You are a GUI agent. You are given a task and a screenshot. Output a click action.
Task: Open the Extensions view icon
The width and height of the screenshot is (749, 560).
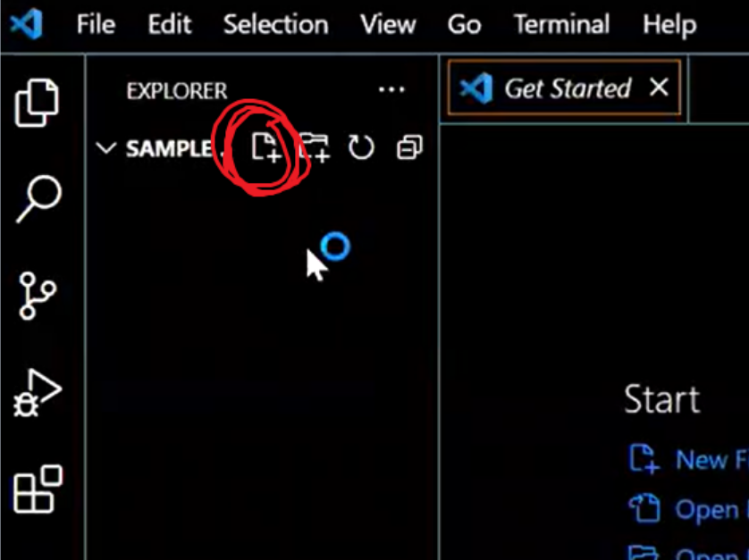[x=38, y=489]
